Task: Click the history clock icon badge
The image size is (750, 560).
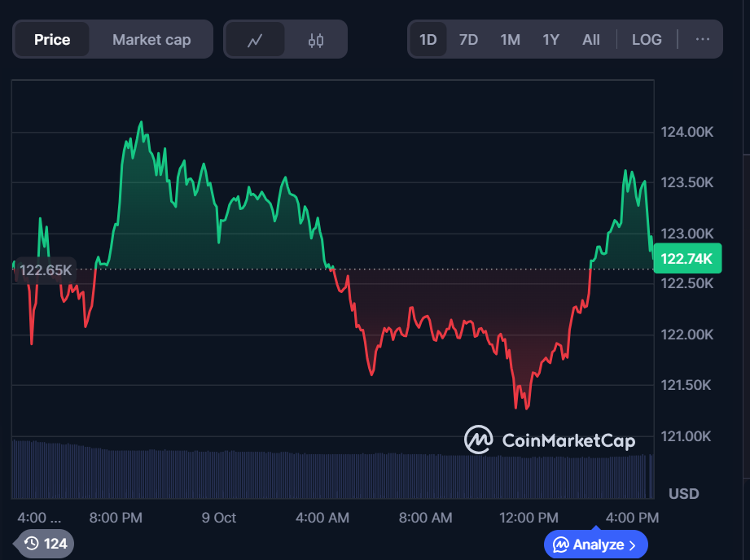Action: (x=32, y=543)
